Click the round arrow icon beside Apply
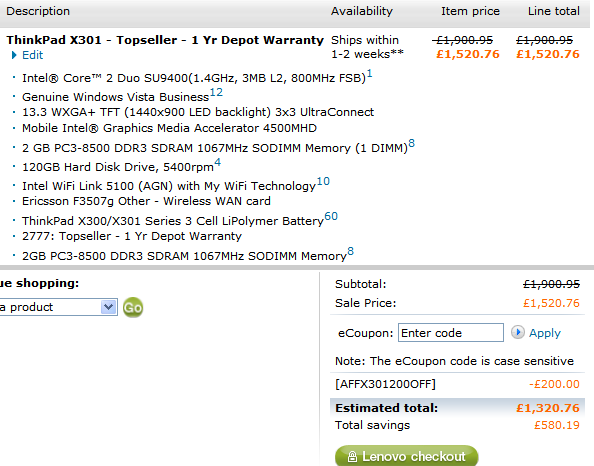594x466 pixels. coord(517,332)
